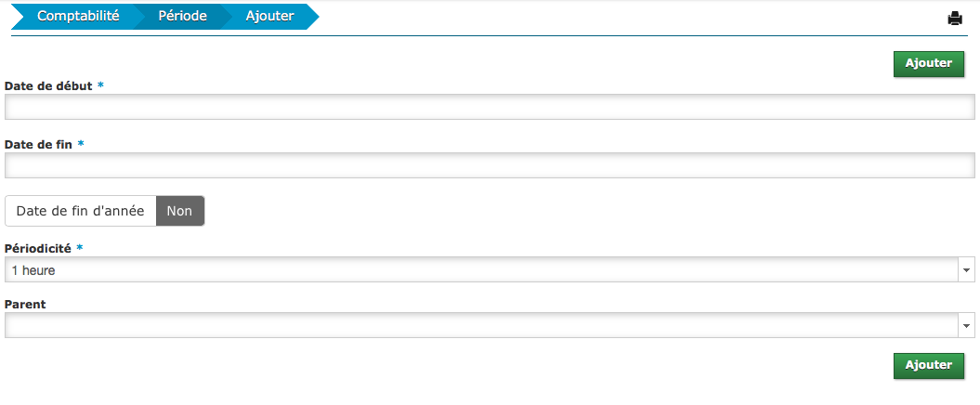The height and width of the screenshot is (405, 980).
Task: Click the Date de début label
Action: point(48,85)
